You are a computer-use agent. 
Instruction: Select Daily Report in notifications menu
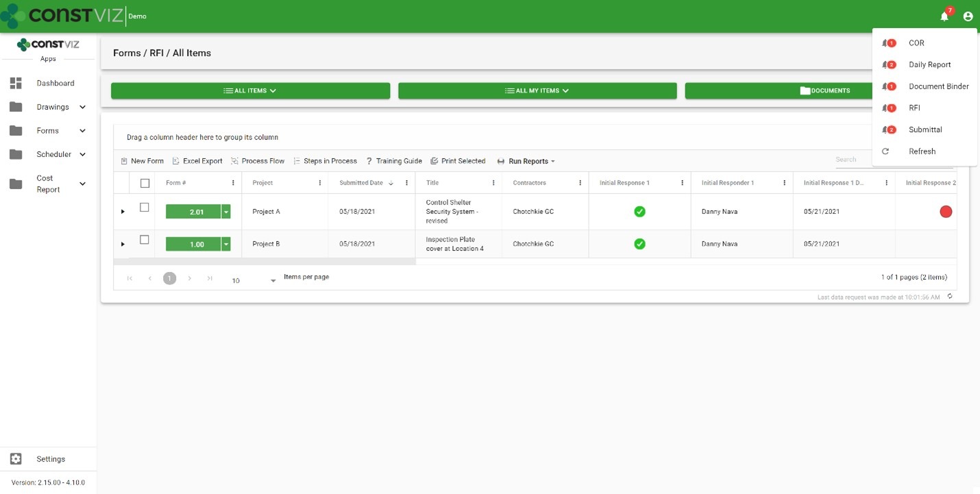click(929, 64)
